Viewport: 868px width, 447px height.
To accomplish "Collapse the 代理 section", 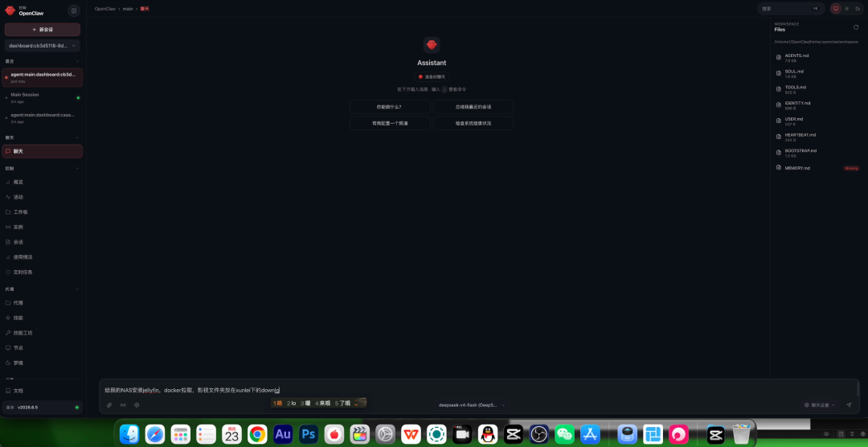I will pyautogui.click(x=77, y=289).
